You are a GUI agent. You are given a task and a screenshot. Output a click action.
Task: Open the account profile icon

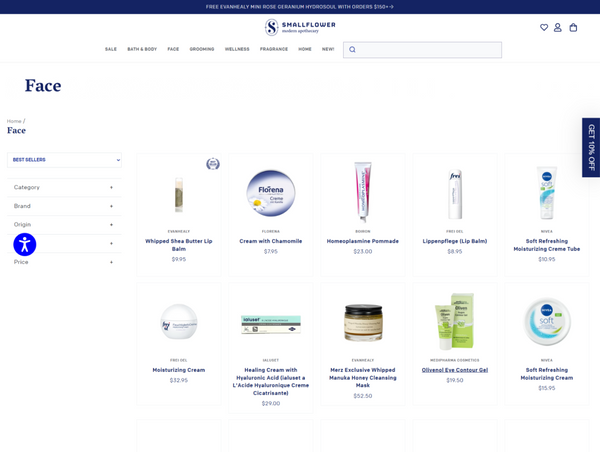[558, 28]
